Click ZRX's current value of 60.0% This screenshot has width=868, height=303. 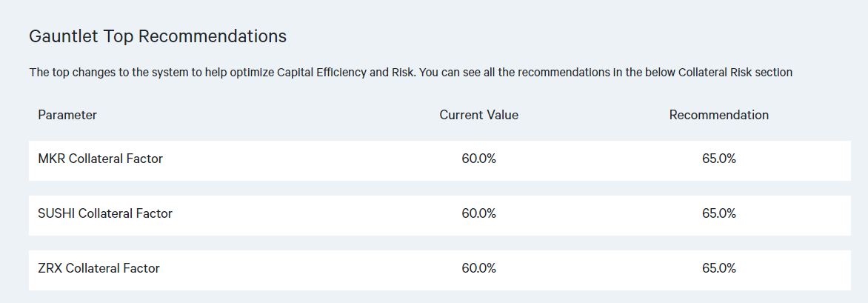point(478,268)
